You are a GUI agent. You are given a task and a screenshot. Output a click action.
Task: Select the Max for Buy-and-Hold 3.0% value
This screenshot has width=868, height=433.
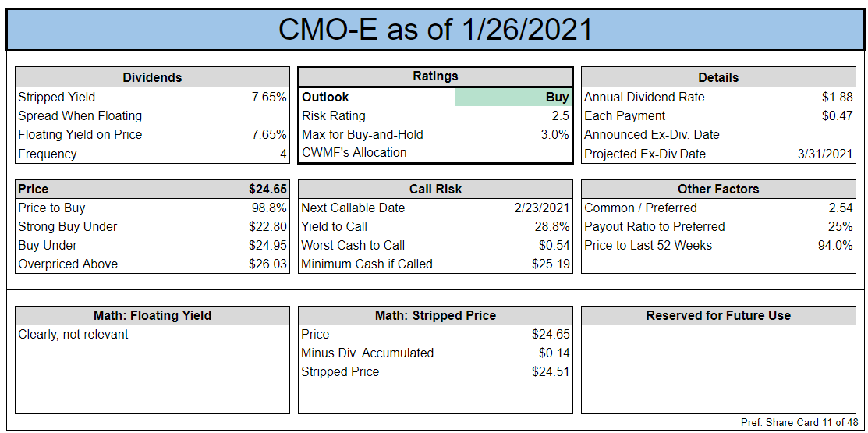pos(554,134)
